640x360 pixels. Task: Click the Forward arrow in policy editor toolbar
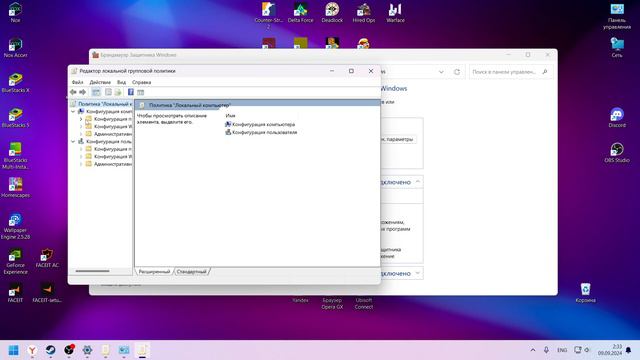coord(82,92)
